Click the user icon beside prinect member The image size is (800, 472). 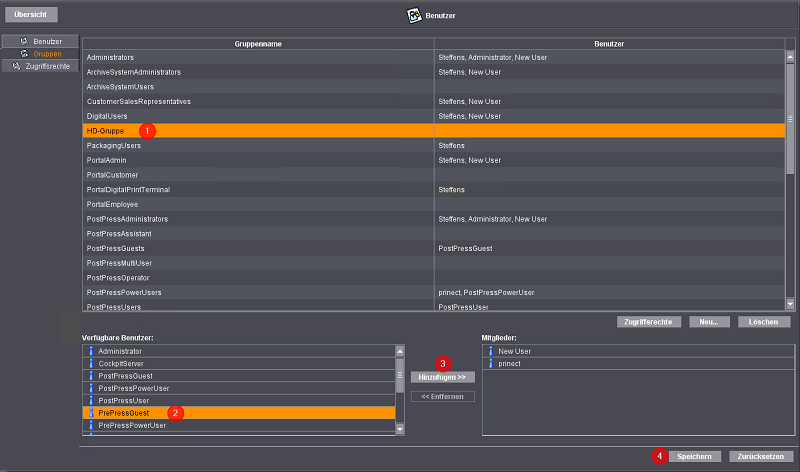(489, 364)
